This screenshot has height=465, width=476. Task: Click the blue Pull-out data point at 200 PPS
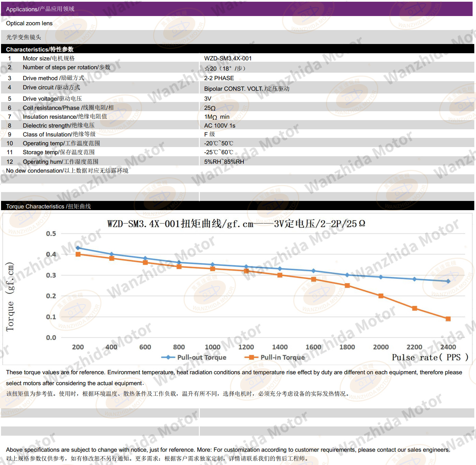pyautogui.click(x=78, y=248)
